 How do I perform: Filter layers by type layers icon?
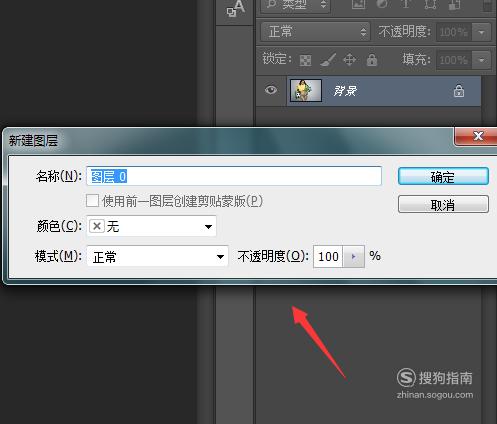406,4
